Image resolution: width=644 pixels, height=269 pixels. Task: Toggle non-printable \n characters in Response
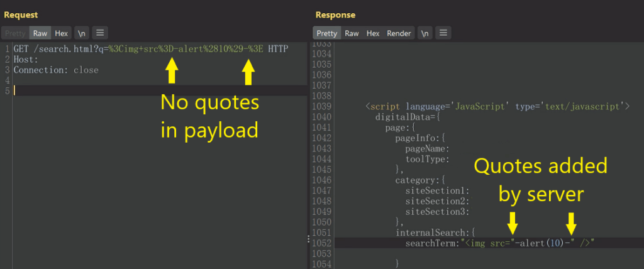click(x=425, y=33)
